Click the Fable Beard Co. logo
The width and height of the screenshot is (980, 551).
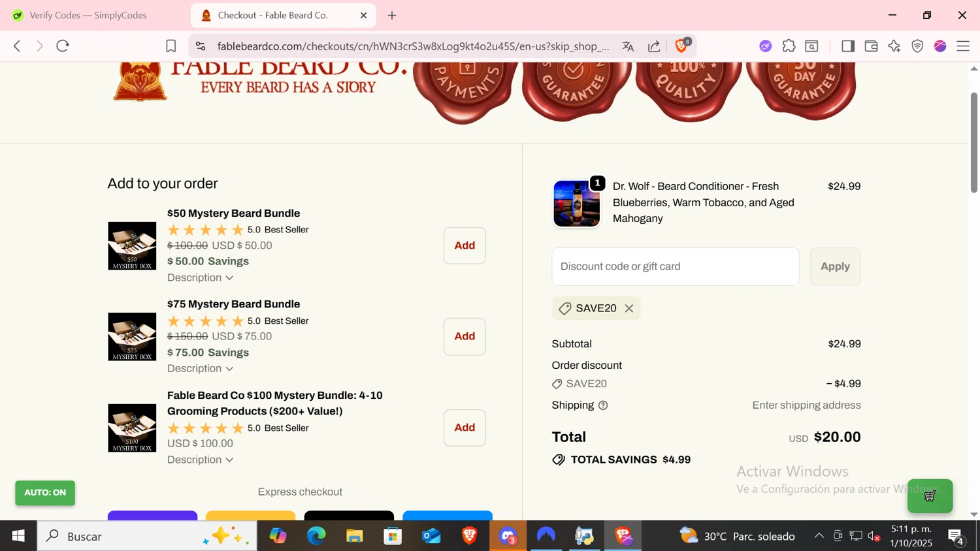tap(260, 82)
